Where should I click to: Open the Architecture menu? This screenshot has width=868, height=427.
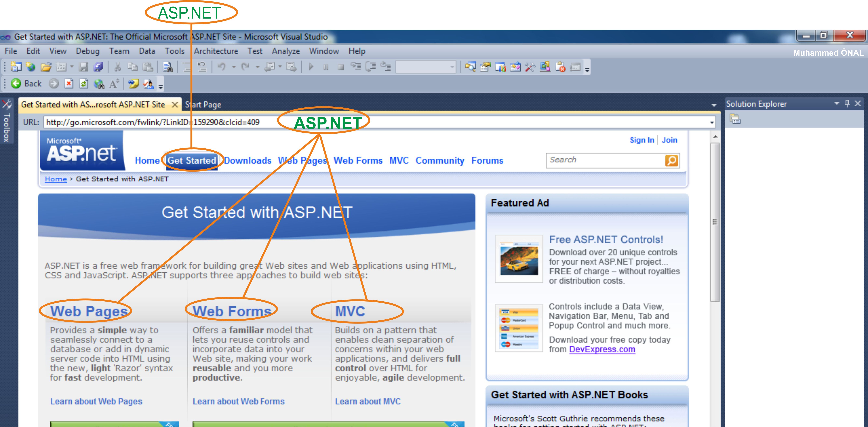(216, 51)
